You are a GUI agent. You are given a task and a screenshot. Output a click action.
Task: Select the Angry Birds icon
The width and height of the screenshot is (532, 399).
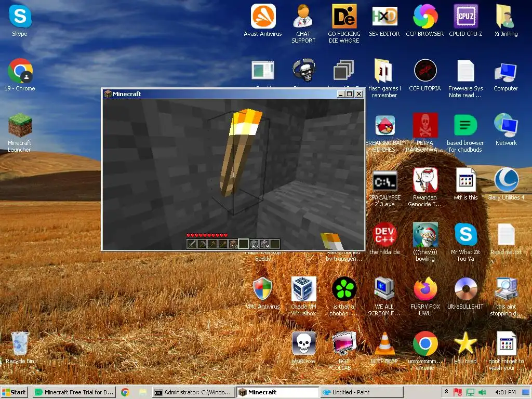pos(385,125)
